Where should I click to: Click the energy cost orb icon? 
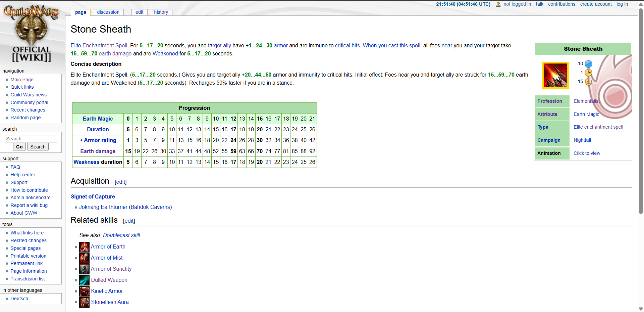[588, 64]
